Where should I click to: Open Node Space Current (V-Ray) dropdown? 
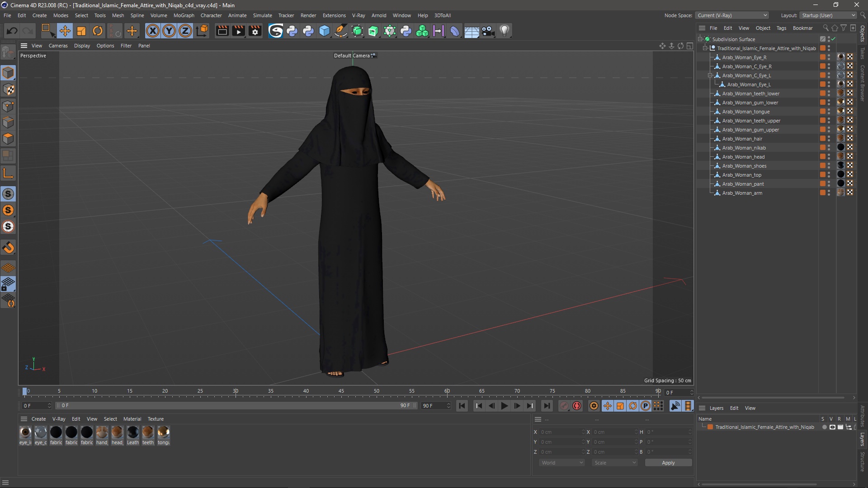point(732,15)
